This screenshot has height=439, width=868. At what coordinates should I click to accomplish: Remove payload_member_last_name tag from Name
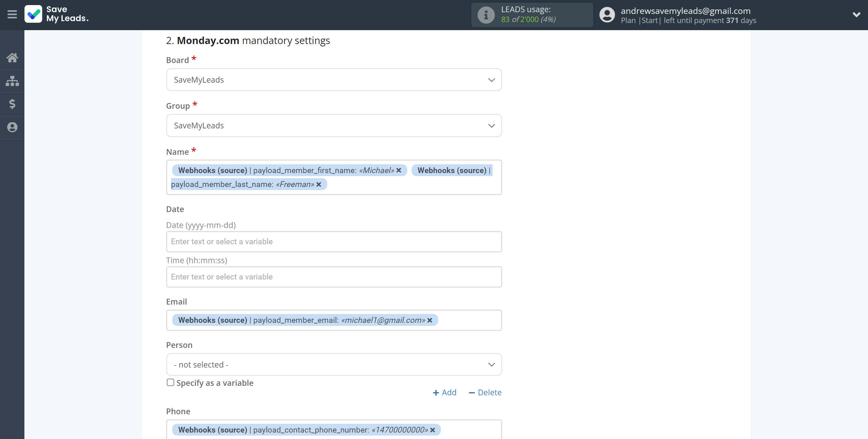click(x=319, y=185)
